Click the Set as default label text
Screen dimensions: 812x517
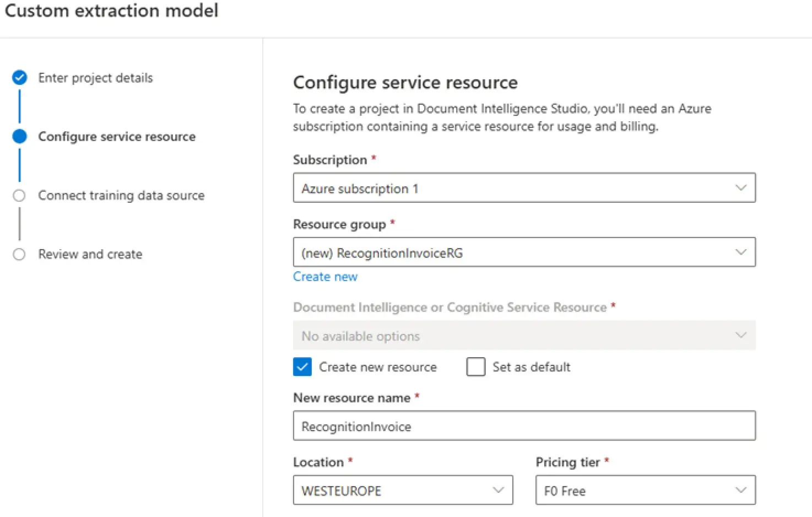(532, 367)
